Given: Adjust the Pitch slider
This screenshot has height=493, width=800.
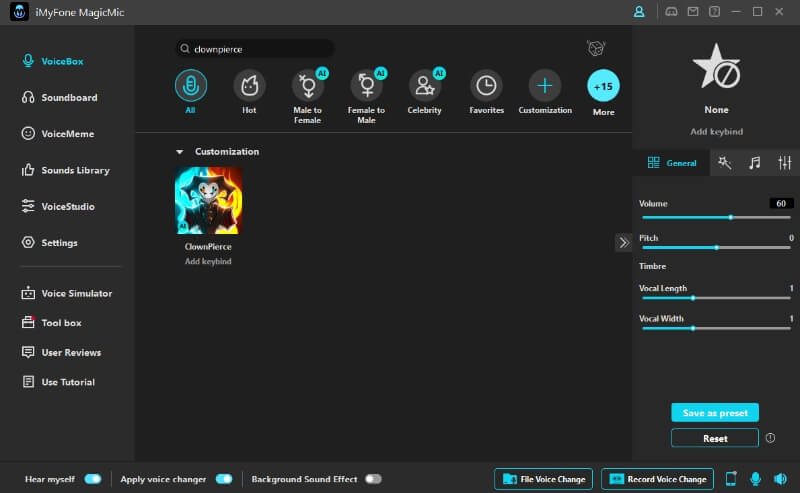Looking at the screenshot, I should [x=716, y=248].
